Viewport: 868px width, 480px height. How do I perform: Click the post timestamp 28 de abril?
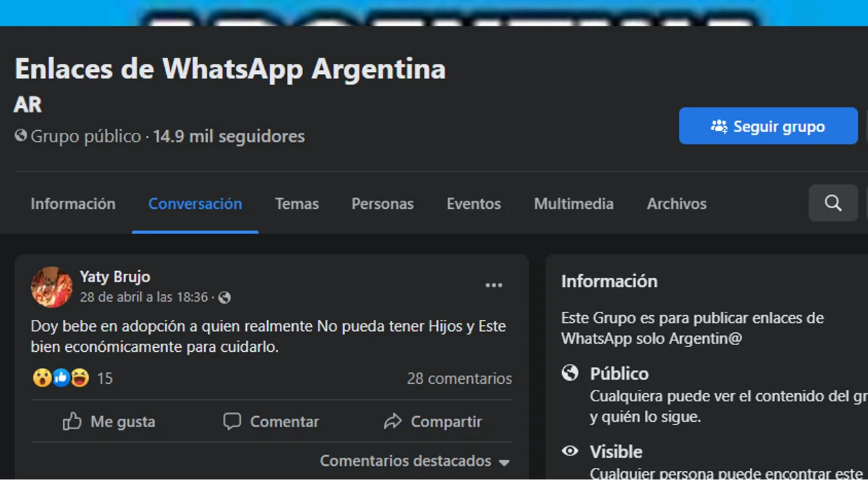click(144, 298)
